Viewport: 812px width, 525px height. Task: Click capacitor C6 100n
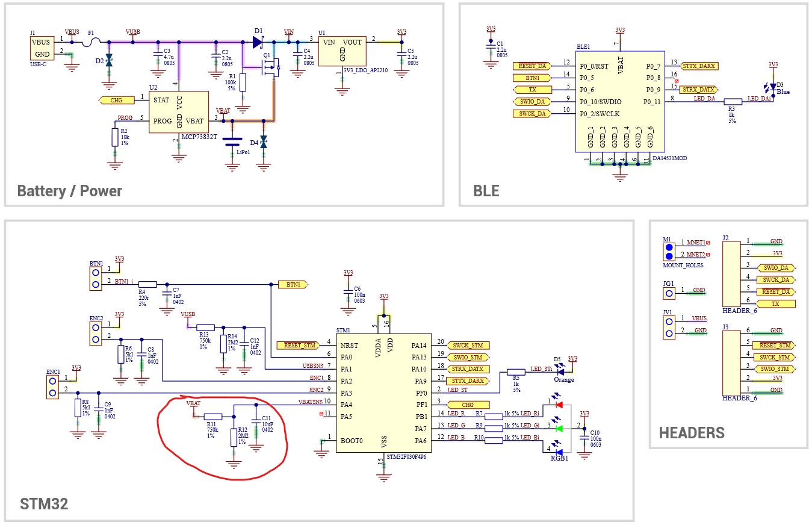click(348, 293)
